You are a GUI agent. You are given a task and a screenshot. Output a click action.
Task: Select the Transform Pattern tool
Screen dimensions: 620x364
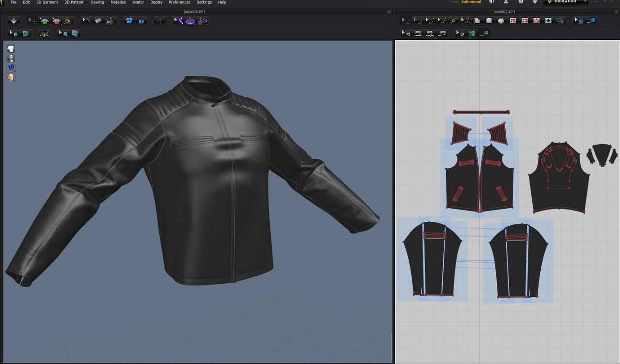[x=418, y=21]
